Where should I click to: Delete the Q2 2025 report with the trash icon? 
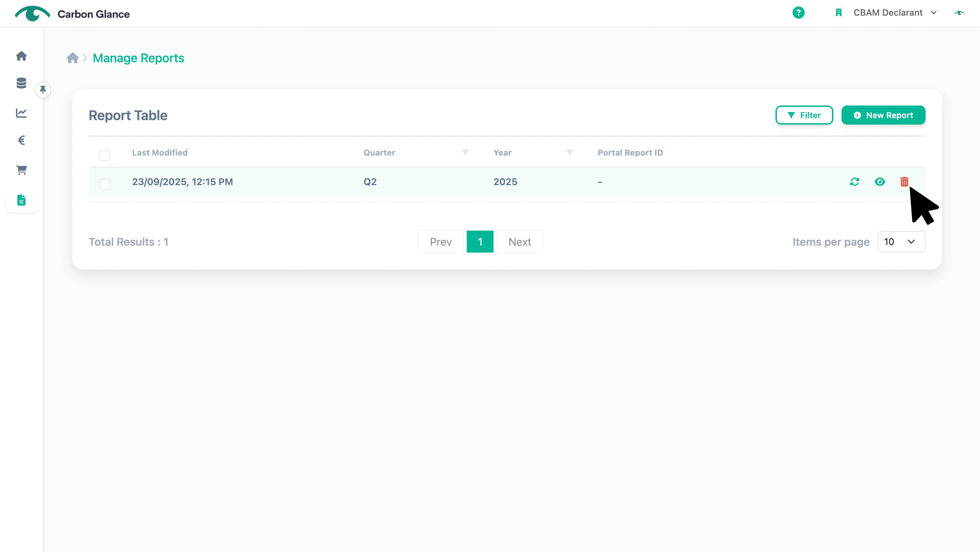[x=904, y=182]
